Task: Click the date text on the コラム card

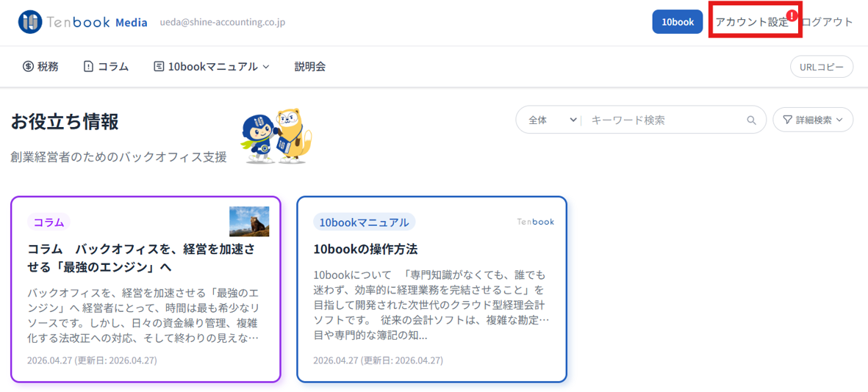Action: pyautogui.click(x=92, y=360)
